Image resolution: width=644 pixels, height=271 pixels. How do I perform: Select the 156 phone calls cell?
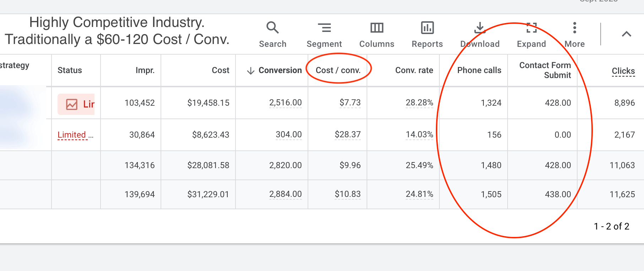(494, 135)
